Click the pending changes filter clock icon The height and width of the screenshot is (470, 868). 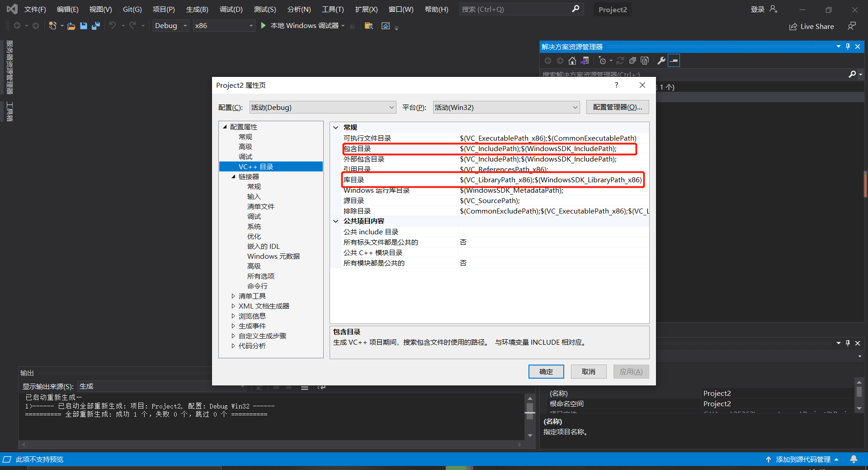click(602, 61)
